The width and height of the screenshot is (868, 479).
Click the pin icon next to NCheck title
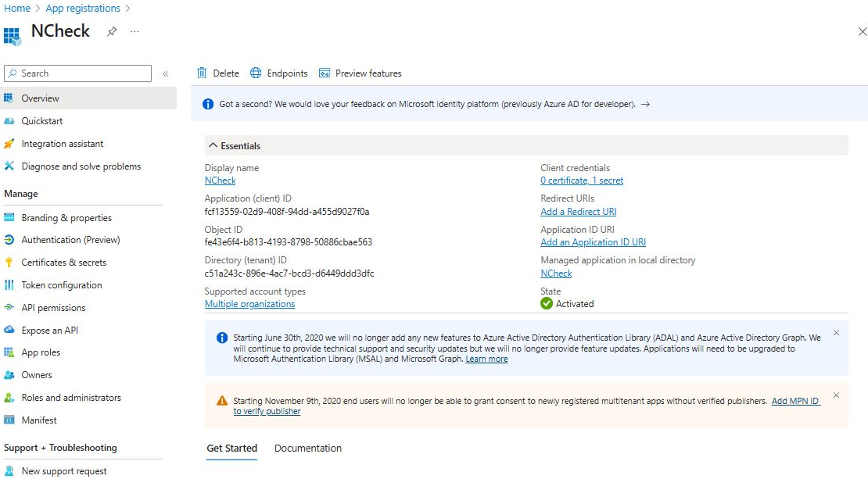pyautogui.click(x=112, y=31)
